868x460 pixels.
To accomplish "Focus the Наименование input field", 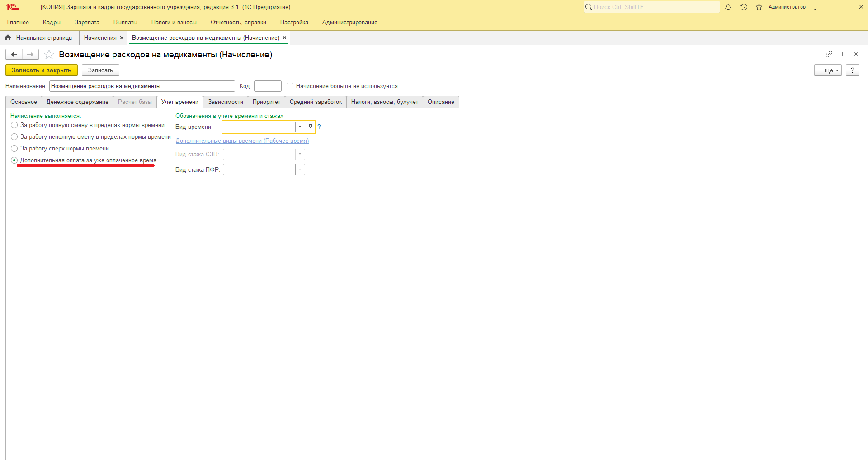I will click(x=142, y=86).
